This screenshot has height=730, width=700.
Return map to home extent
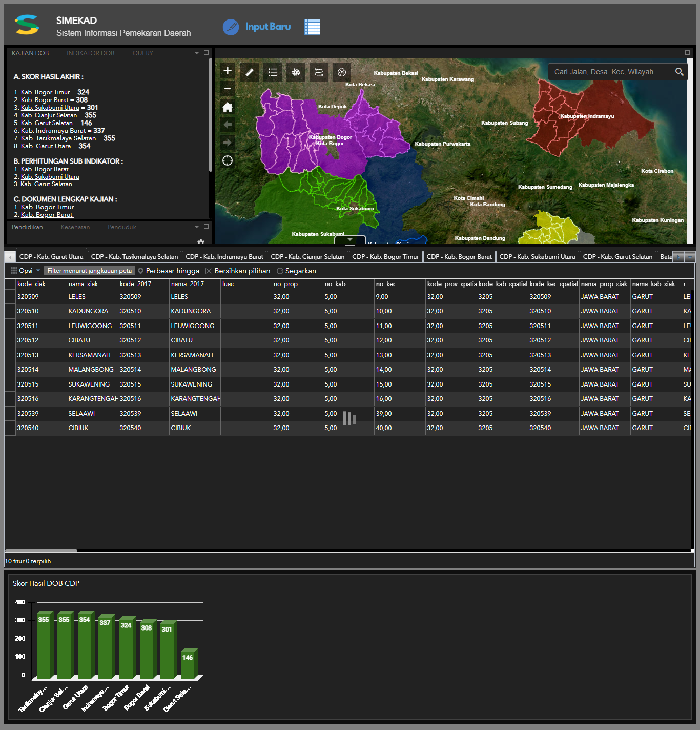228,107
